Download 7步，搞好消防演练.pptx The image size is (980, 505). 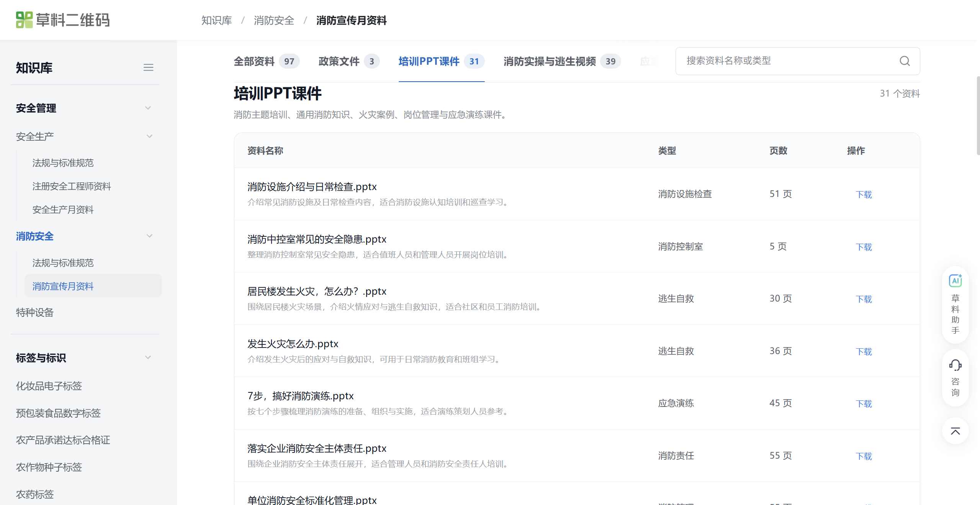pos(864,404)
